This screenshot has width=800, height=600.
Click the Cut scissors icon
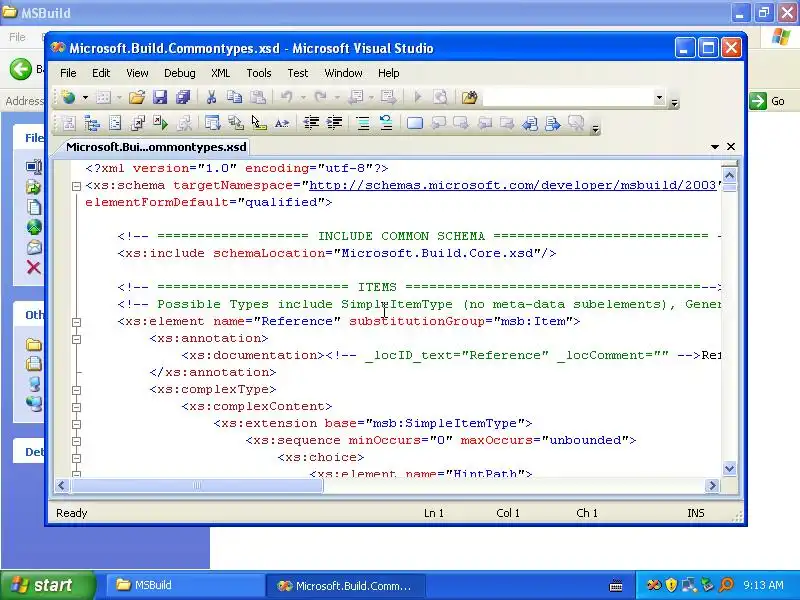[x=211, y=97]
